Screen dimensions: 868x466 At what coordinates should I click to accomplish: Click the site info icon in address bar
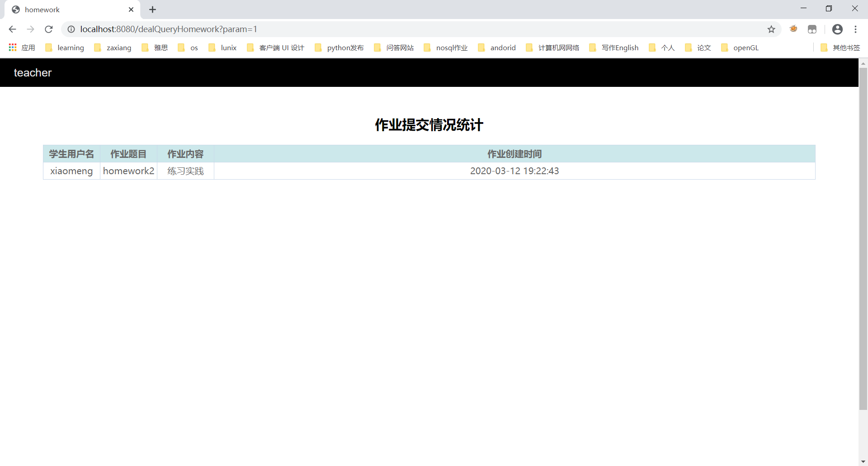(71, 29)
